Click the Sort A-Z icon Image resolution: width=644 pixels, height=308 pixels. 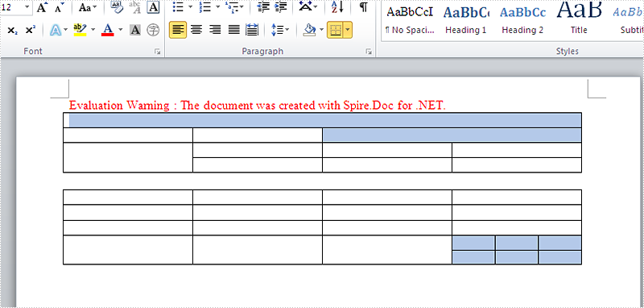click(337, 7)
